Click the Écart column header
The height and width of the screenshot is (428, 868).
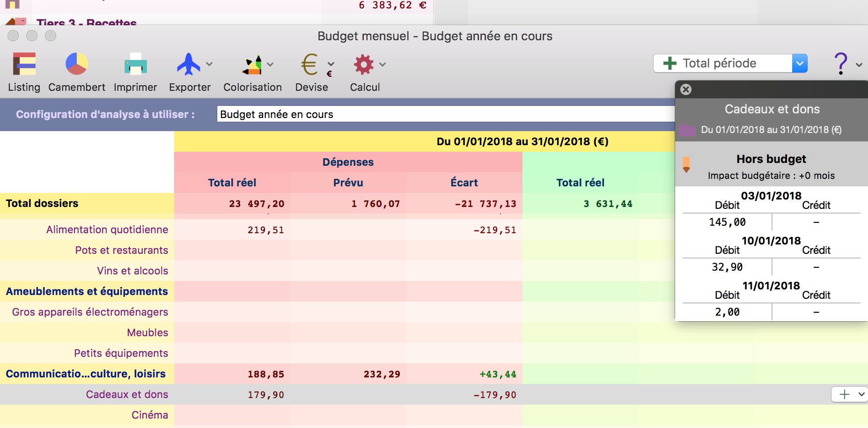point(464,183)
